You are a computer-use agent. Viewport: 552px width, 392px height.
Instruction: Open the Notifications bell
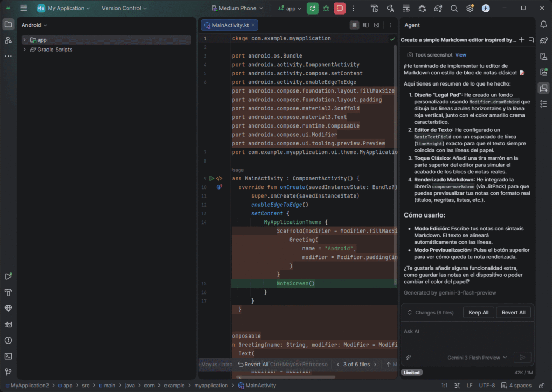tap(543, 24)
